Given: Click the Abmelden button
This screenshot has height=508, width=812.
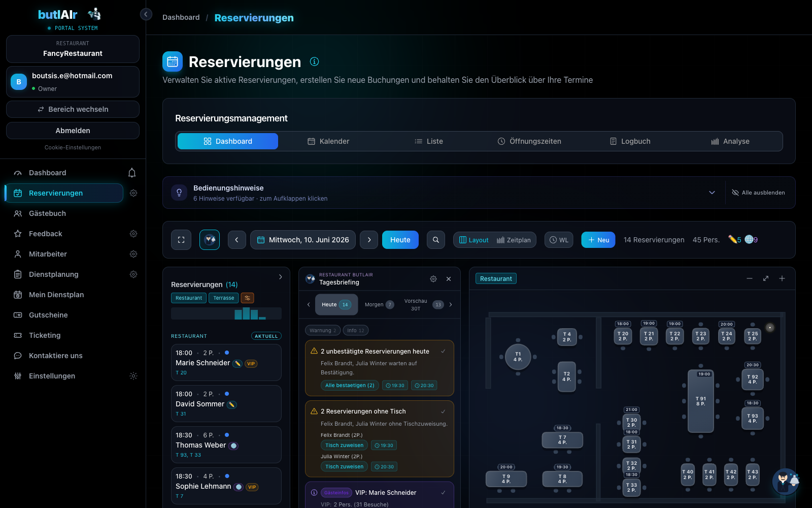Looking at the screenshot, I should (x=73, y=131).
